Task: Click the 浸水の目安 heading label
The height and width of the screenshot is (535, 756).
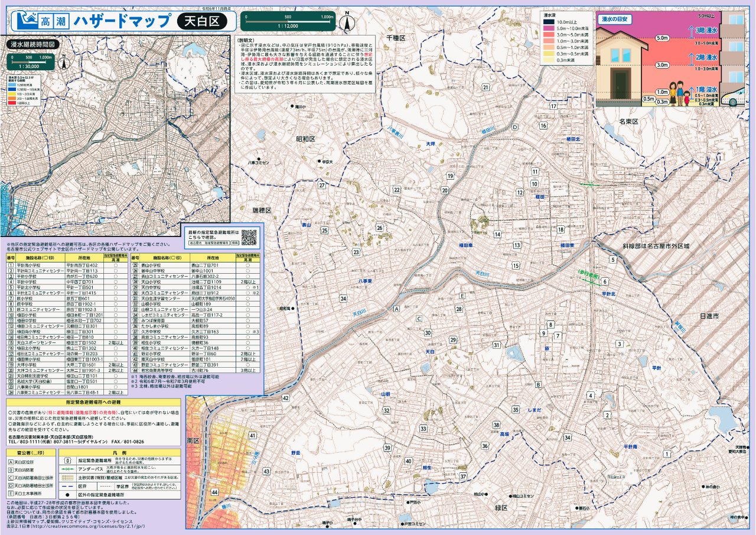Action: point(614,20)
